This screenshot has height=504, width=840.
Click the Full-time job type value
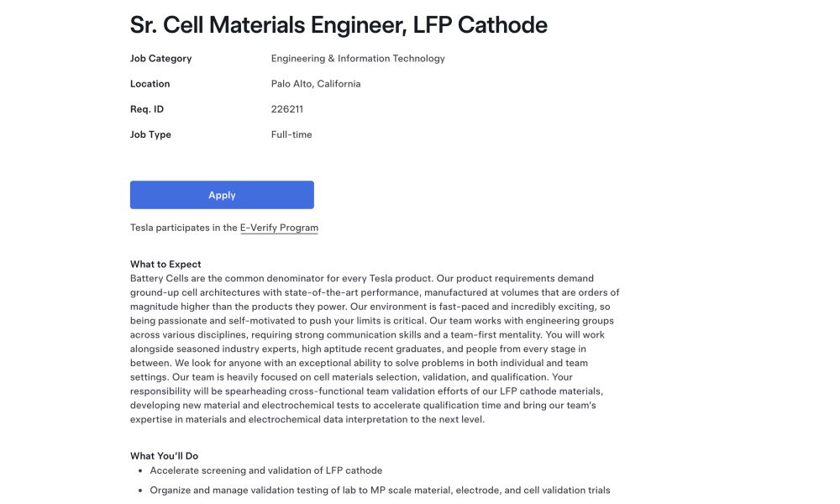[291, 134]
